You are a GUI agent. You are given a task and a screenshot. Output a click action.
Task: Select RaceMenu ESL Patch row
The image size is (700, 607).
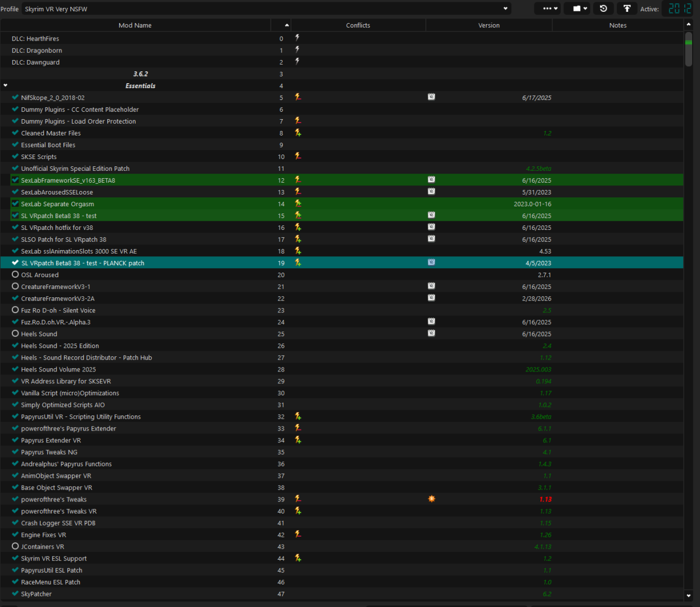pyautogui.click(x=342, y=582)
